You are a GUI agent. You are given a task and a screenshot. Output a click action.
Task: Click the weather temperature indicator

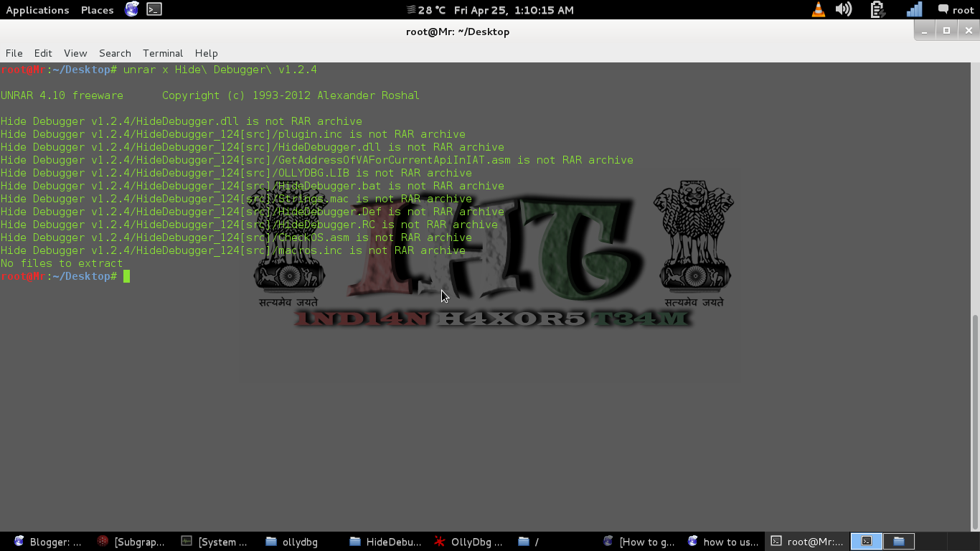coord(426,10)
